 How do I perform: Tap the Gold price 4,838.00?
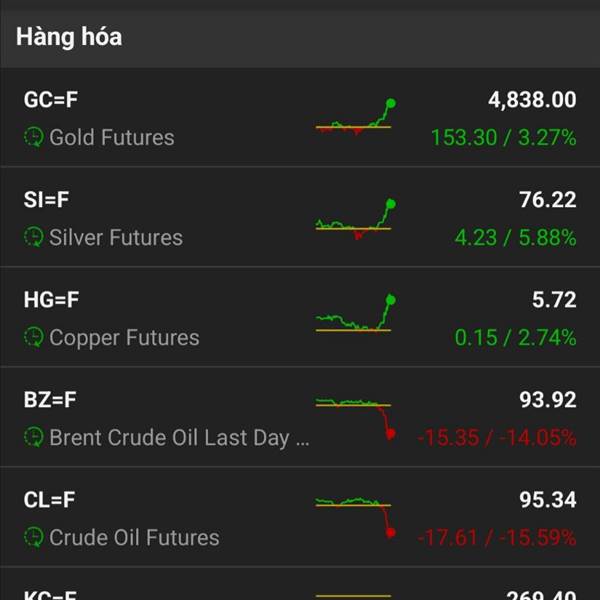click(532, 100)
